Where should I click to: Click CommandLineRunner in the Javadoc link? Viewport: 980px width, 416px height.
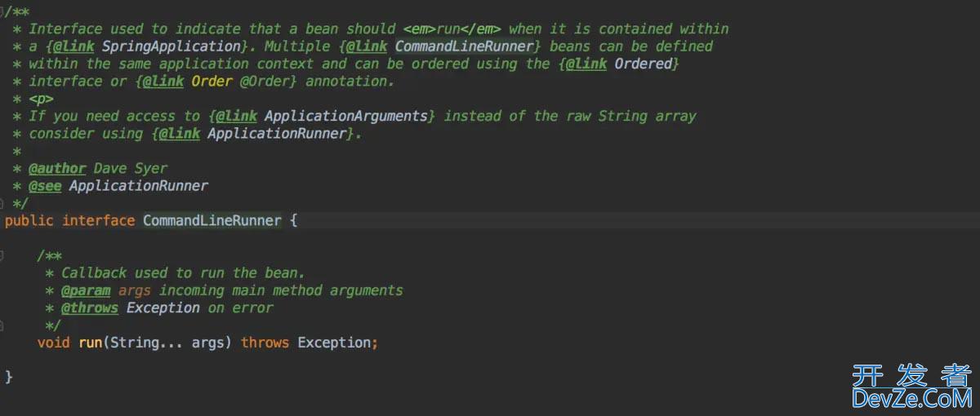tap(464, 46)
